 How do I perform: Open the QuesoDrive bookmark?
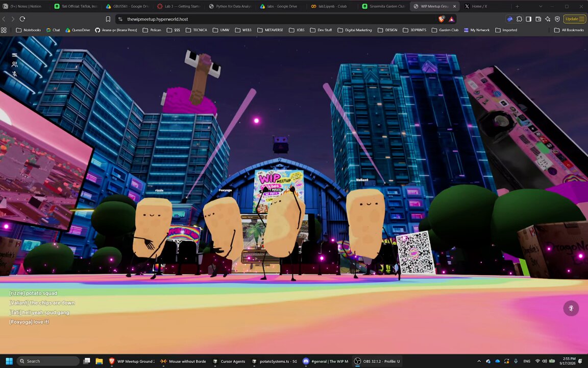(x=78, y=30)
